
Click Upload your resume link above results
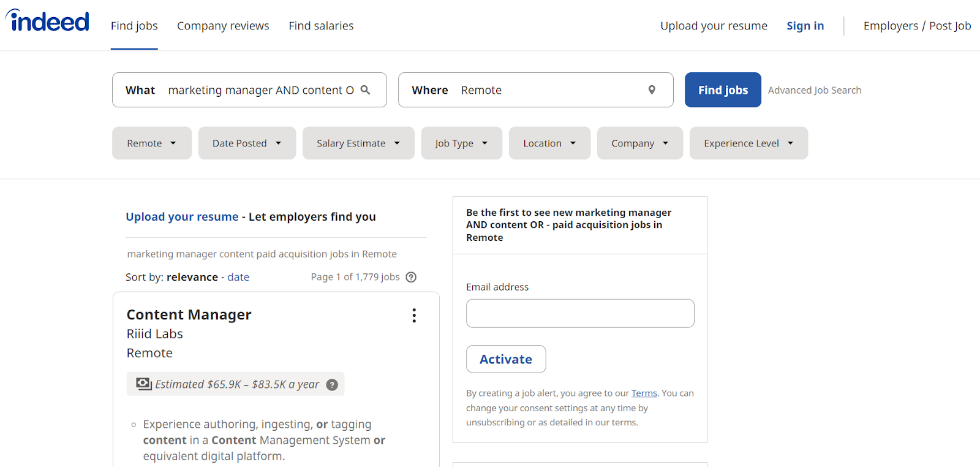point(182,216)
